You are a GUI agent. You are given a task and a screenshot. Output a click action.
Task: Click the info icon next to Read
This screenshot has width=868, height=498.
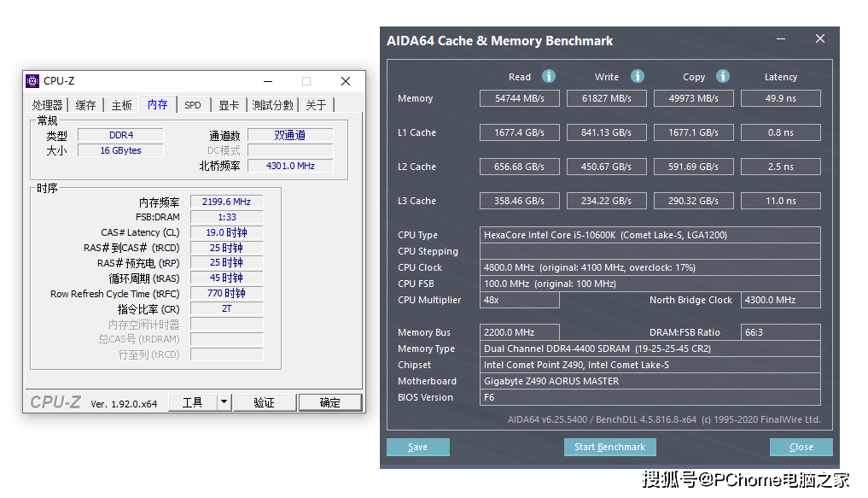[x=549, y=76]
